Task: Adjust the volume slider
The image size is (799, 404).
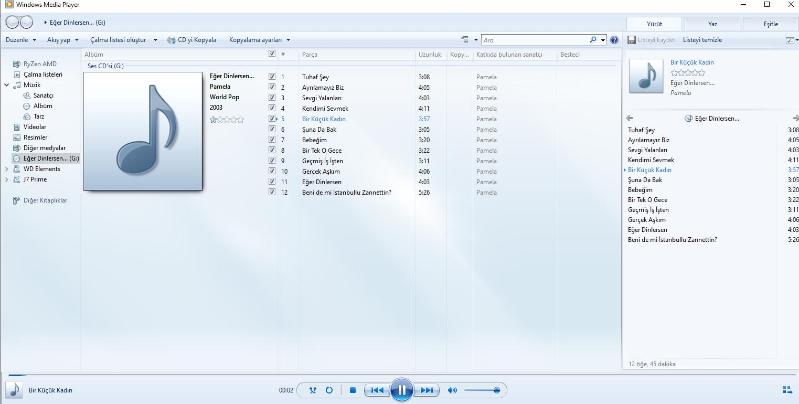Action: click(x=482, y=390)
